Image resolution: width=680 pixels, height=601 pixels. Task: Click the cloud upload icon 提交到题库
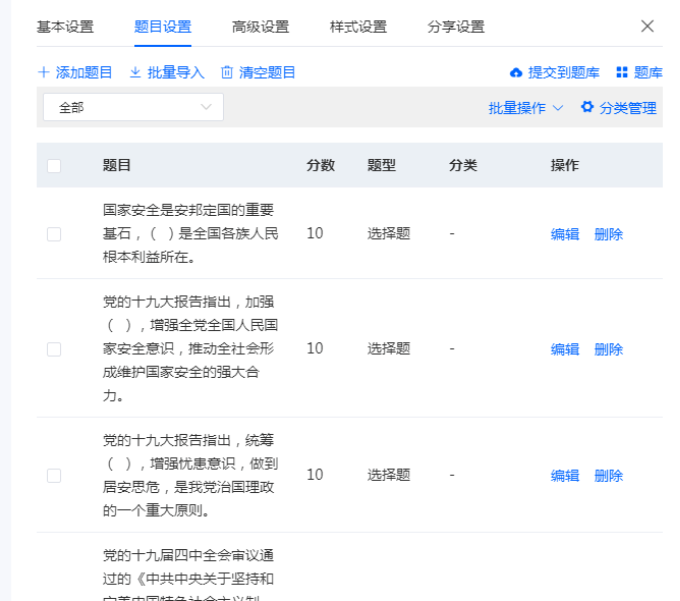516,72
